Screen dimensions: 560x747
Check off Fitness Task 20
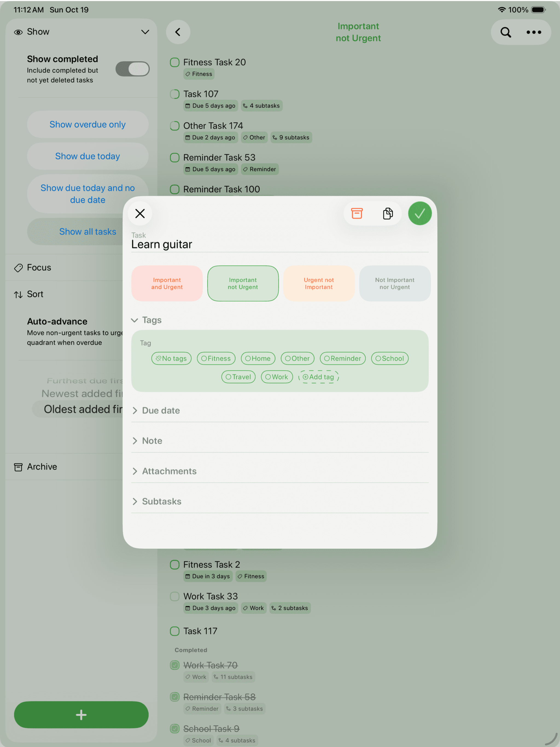(175, 62)
